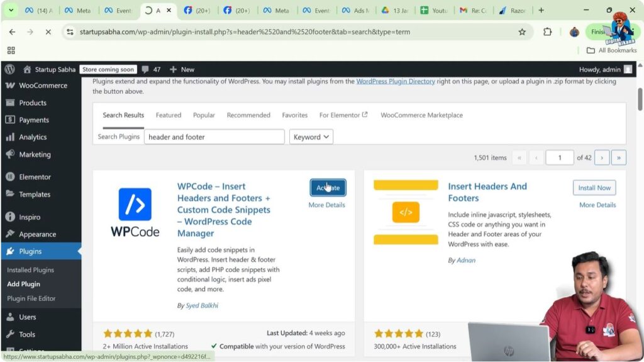644x362 pixels.
Task: Open the browser extensions puzzle icon
Action: click(547, 31)
